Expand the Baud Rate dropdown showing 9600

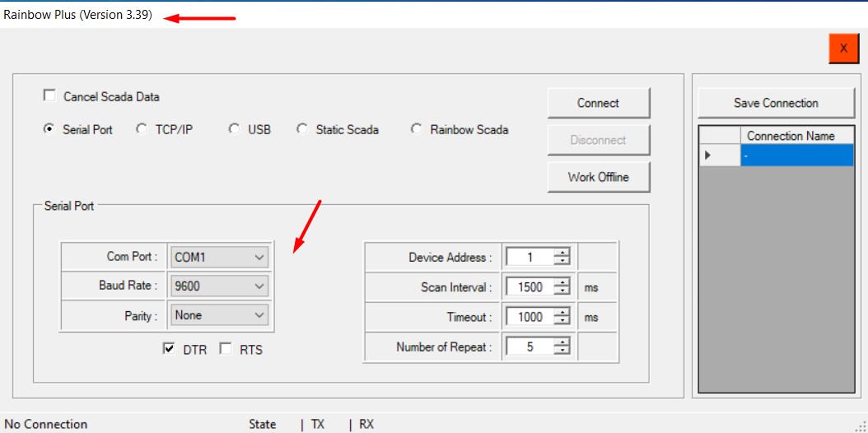(219, 286)
